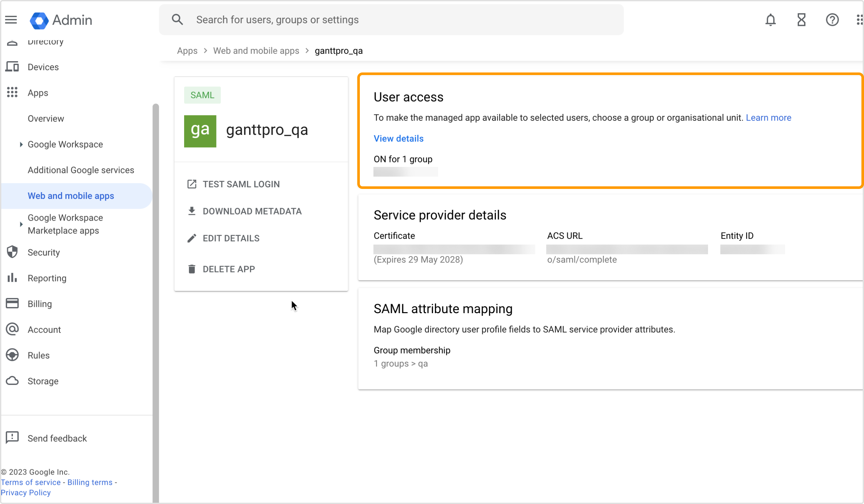Viewport: 864px width, 504px height.
Task: Click the SAML badge label
Action: (x=202, y=95)
